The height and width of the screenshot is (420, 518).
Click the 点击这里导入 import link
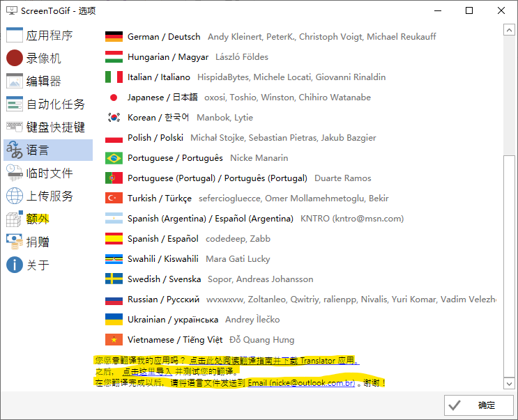point(147,372)
